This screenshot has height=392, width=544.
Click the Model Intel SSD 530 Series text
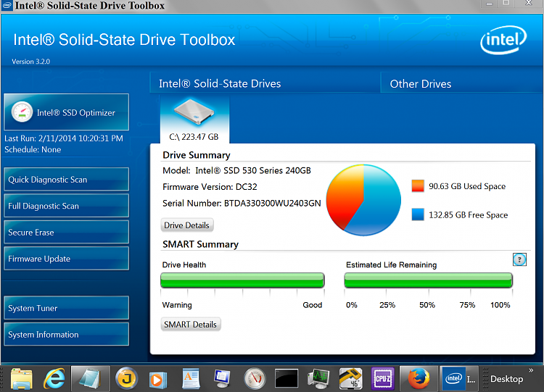pos(236,170)
